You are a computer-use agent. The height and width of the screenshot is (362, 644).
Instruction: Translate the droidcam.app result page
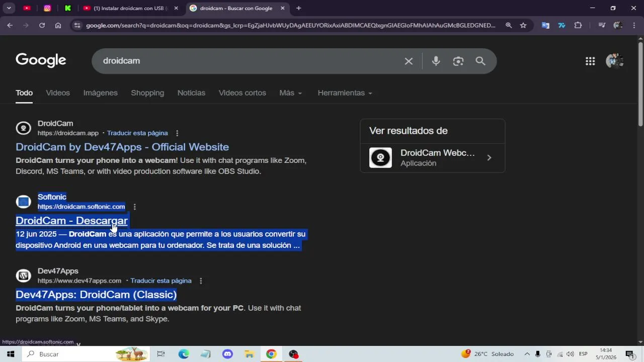[137, 133]
